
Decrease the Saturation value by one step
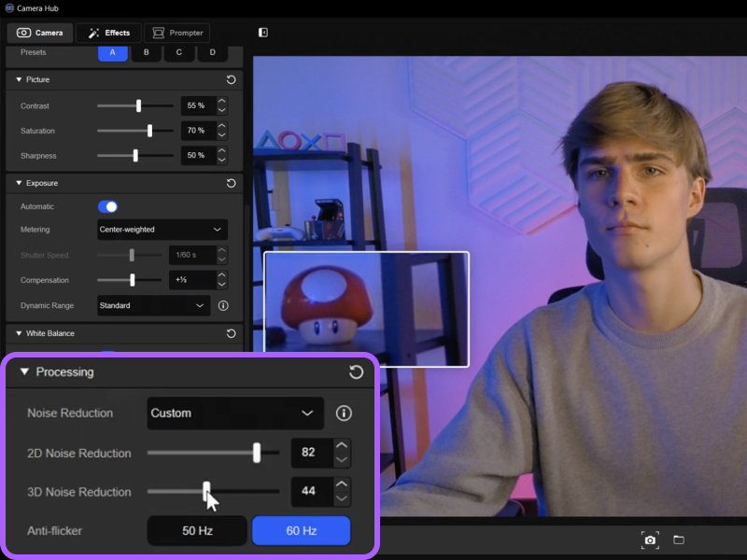coord(221,134)
